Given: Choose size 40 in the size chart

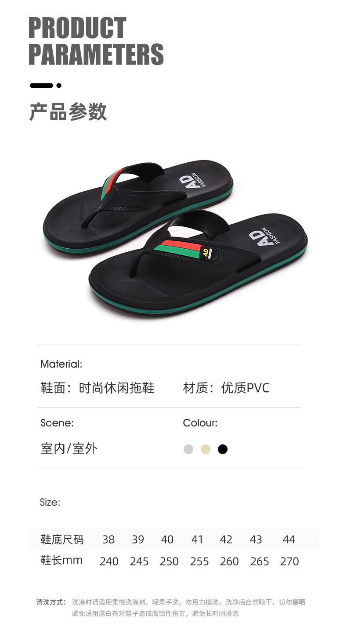Looking at the screenshot, I should (167, 540).
